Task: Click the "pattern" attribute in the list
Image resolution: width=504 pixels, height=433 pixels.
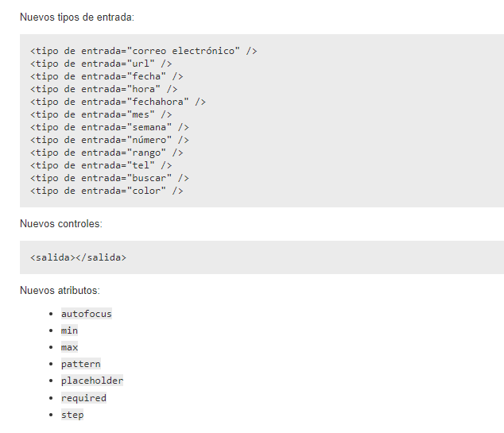Action: (81, 364)
